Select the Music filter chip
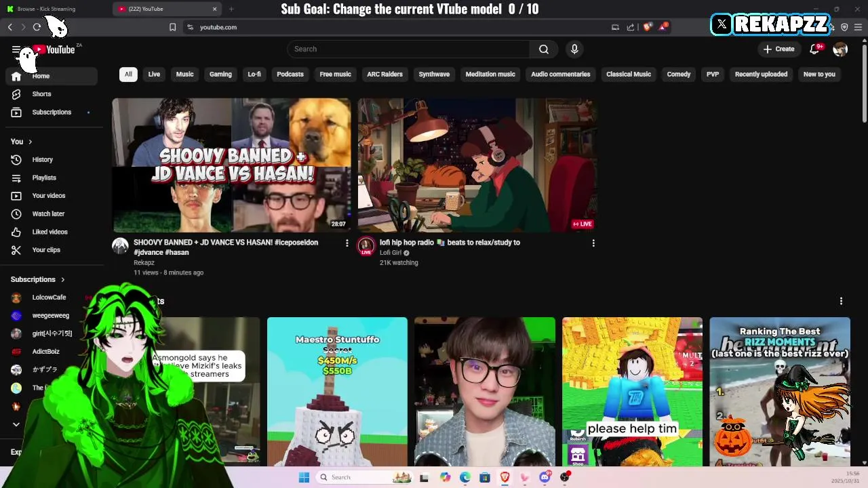This screenshot has height=488, width=868. (x=184, y=74)
